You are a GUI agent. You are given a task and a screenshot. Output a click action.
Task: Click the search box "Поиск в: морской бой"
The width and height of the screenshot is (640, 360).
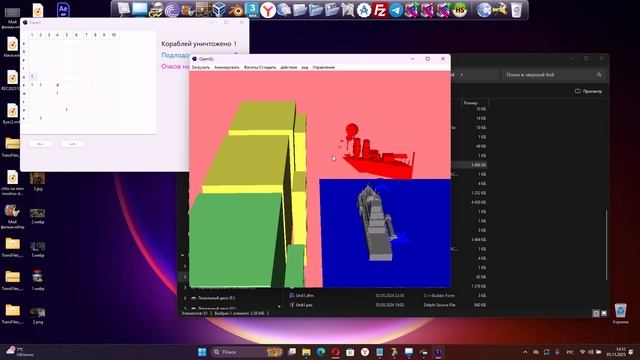tap(553, 75)
